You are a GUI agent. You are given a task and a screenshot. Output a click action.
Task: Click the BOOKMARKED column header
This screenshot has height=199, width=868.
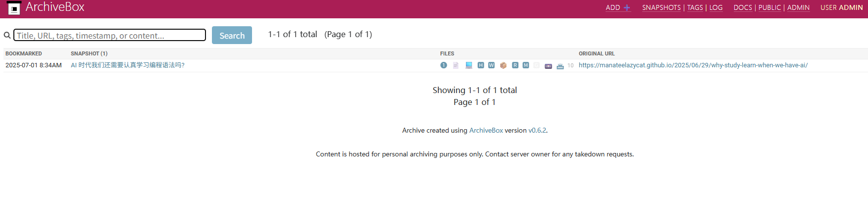(x=24, y=53)
